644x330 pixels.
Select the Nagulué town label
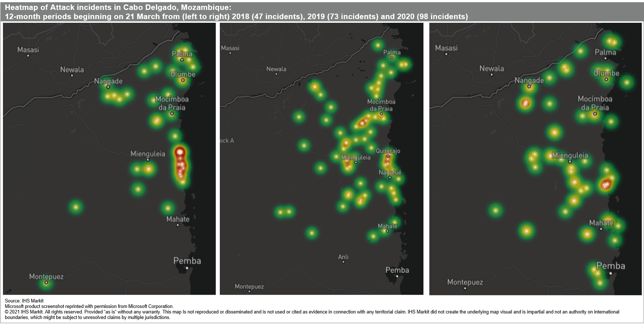click(390, 172)
